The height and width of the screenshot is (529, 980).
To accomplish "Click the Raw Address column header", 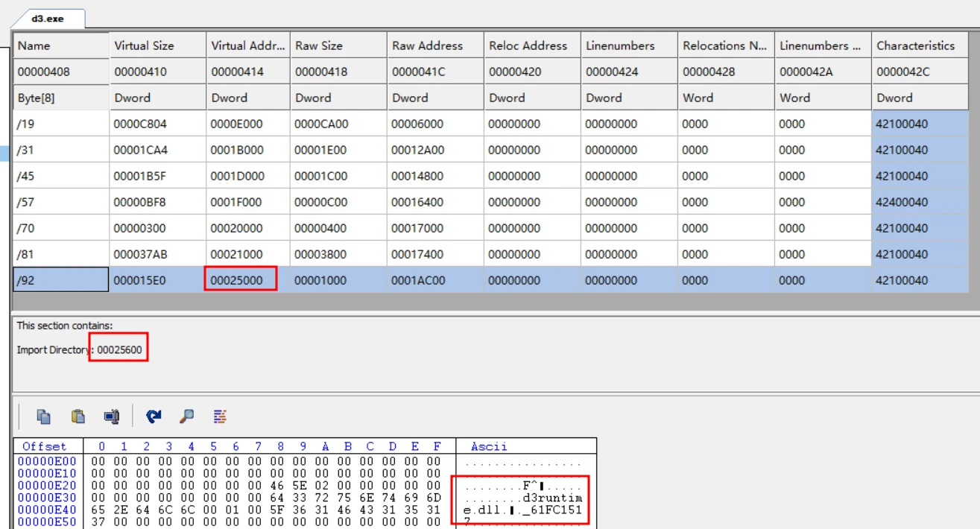I will click(x=427, y=45).
